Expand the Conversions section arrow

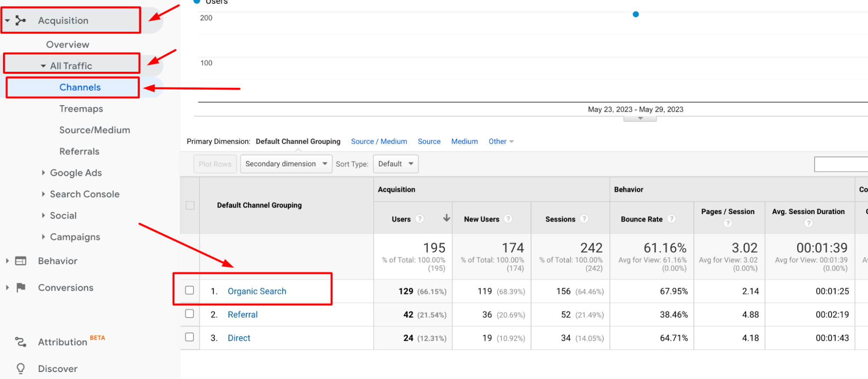[x=7, y=287]
